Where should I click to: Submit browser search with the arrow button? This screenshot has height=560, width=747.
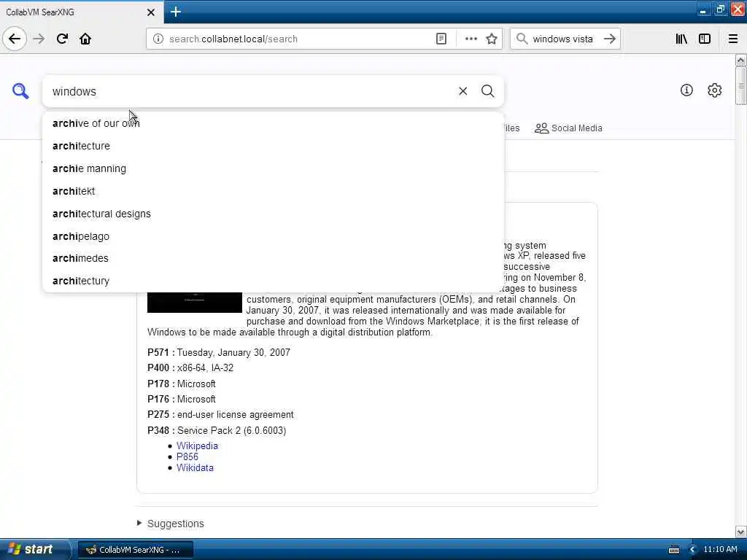(609, 39)
